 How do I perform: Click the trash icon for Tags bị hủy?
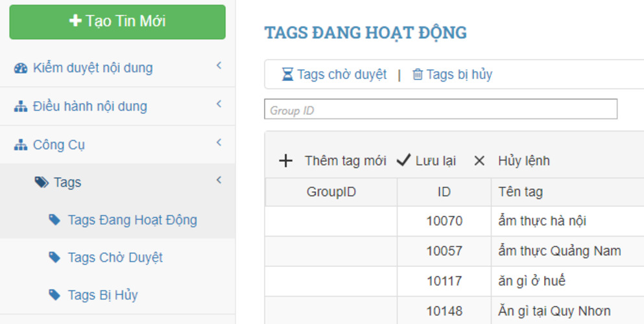(418, 75)
